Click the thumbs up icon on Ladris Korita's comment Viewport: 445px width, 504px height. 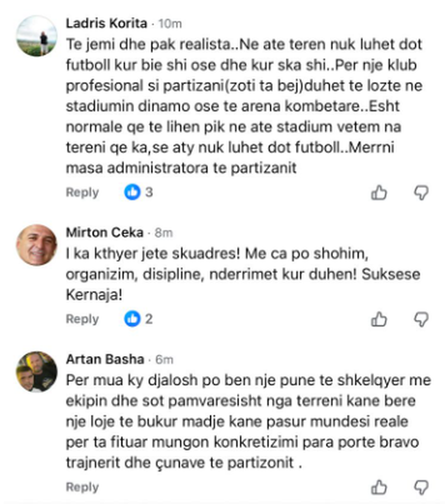tap(380, 192)
